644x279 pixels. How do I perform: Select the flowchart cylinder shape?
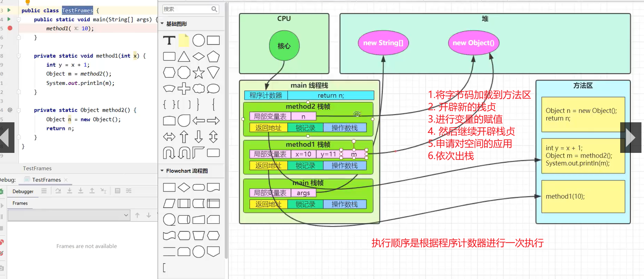click(184, 220)
